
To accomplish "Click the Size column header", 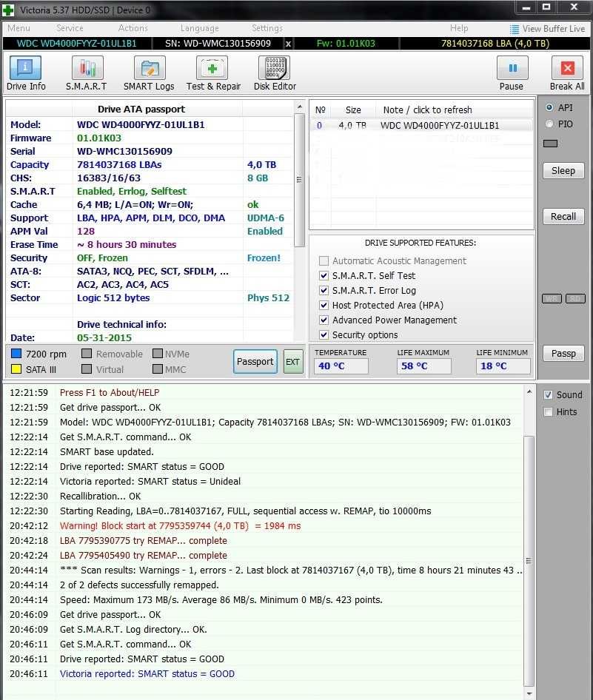I will tap(353, 110).
